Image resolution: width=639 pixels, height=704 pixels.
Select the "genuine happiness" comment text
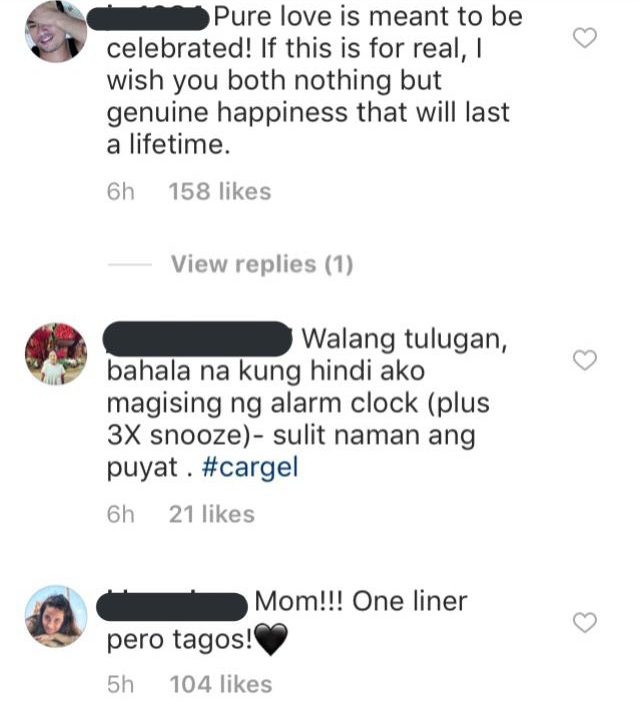(227, 113)
